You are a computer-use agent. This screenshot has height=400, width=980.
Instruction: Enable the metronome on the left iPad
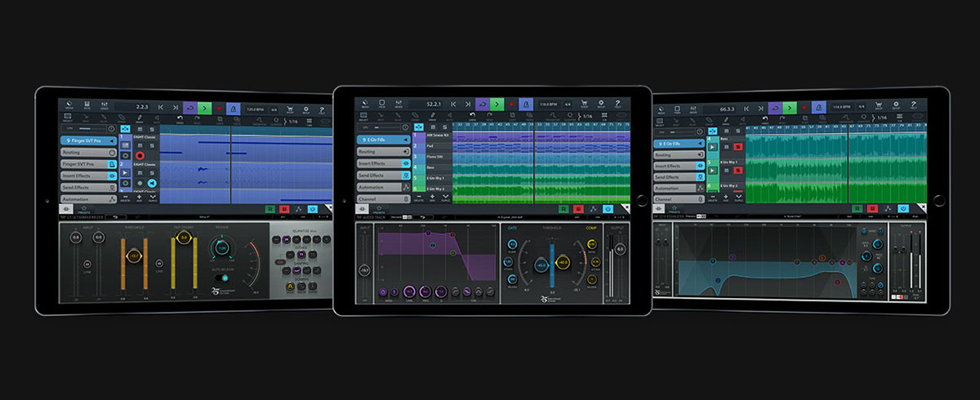pos(234,109)
